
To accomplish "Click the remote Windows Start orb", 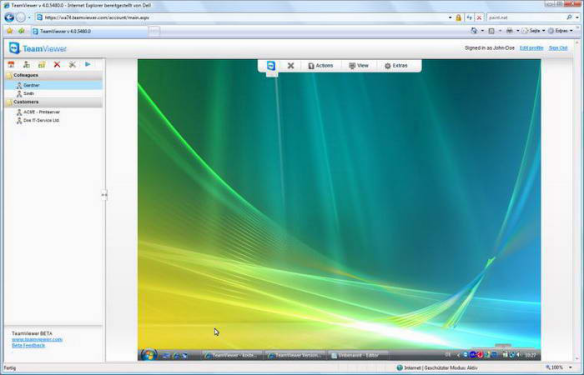I will 149,355.
